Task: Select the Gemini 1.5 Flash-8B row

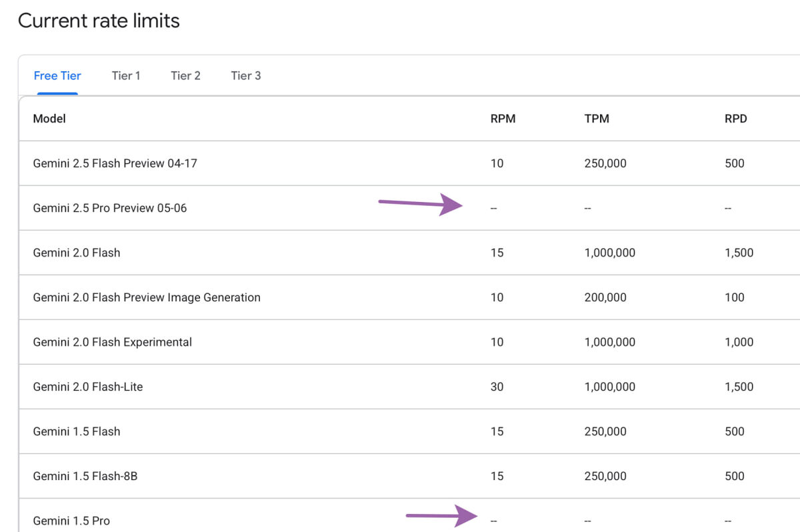Action: coord(85,476)
